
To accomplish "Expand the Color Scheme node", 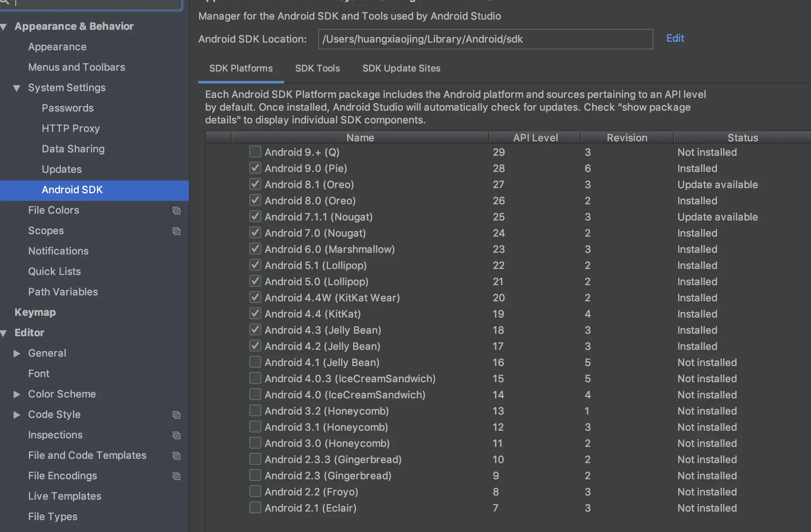I will [17, 395].
